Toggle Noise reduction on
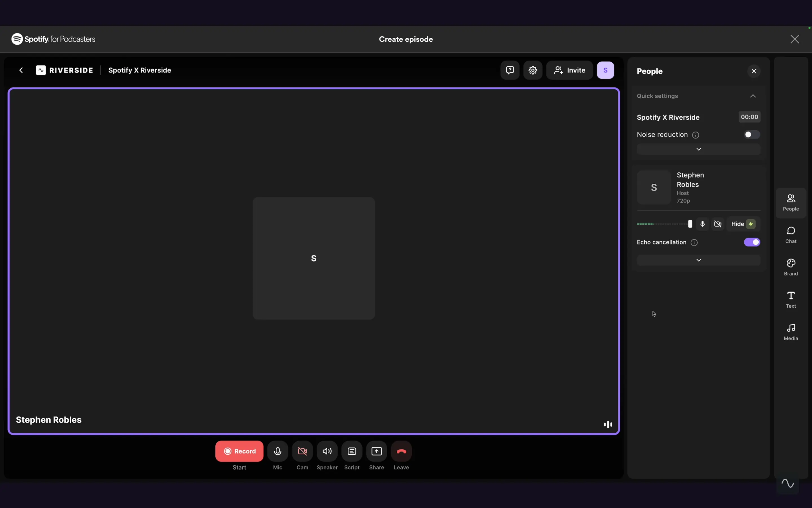Viewport: 812px width, 508px height. [752, 135]
